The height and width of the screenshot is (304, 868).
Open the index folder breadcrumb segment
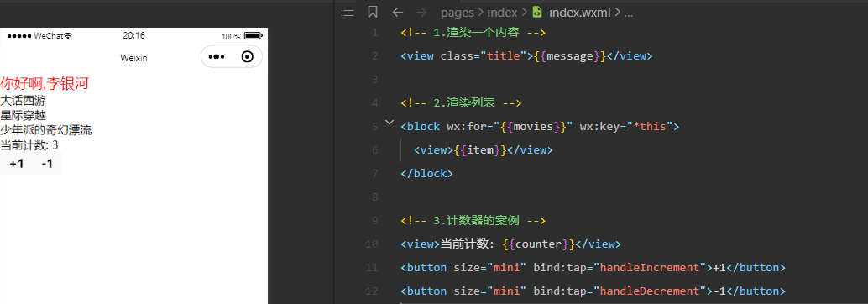(502, 13)
